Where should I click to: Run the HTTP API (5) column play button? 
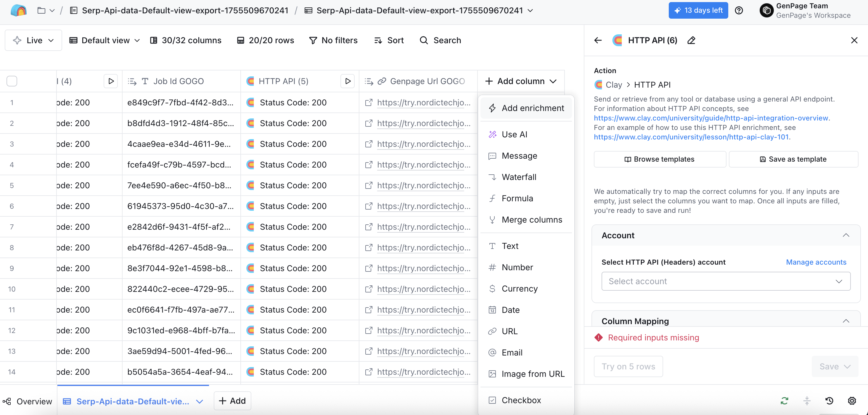point(348,81)
